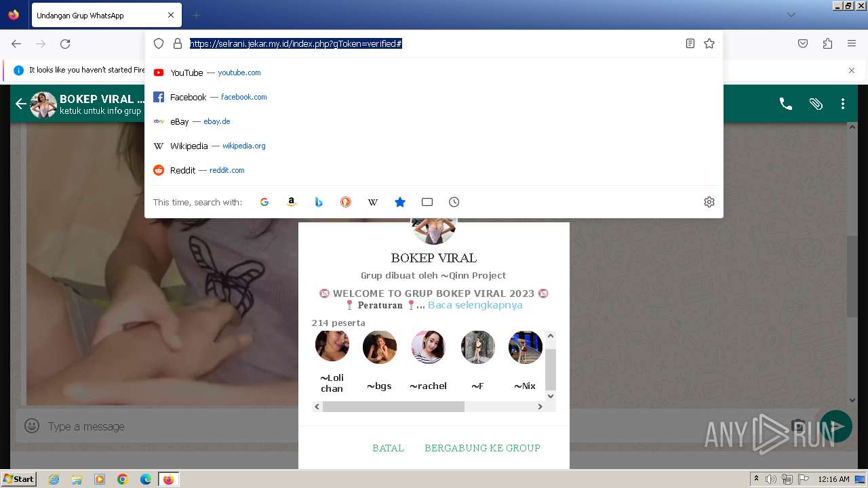Reload the current page
Viewport: 868px width, 488px height.
click(65, 43)
